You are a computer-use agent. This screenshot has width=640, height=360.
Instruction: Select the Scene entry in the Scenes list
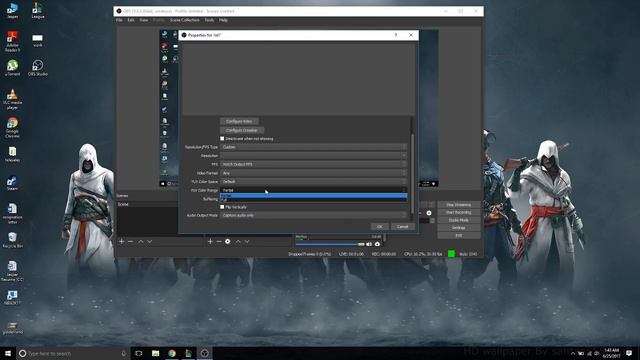(147, 204)
